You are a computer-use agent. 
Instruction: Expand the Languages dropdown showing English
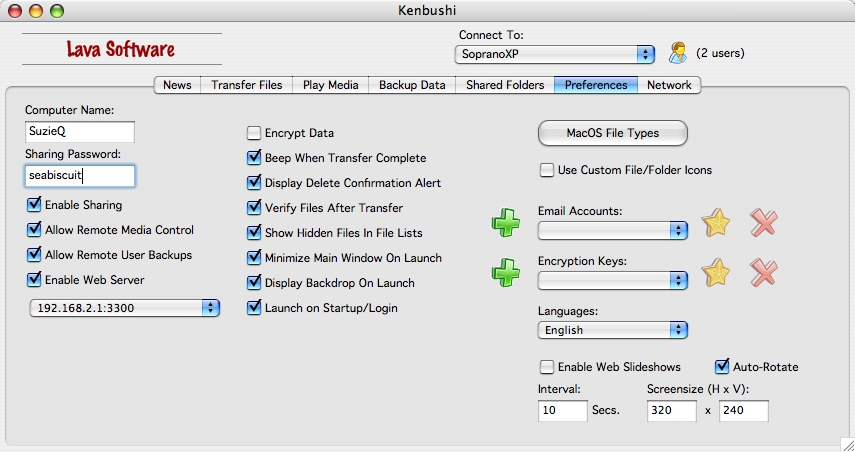click(x=612, y=330)
